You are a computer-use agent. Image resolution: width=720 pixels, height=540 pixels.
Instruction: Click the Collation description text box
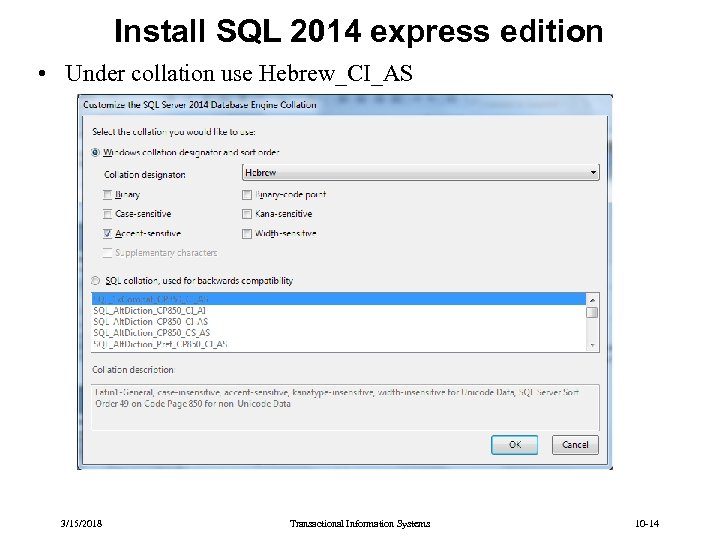[345, 407]
